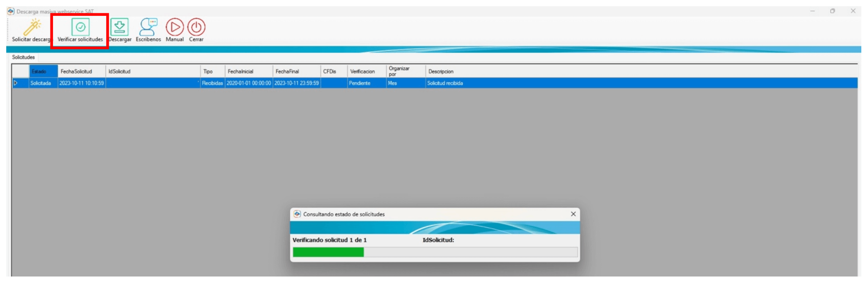
Task: Click the Cerrar power icon
Action: [x=196, y=27]
